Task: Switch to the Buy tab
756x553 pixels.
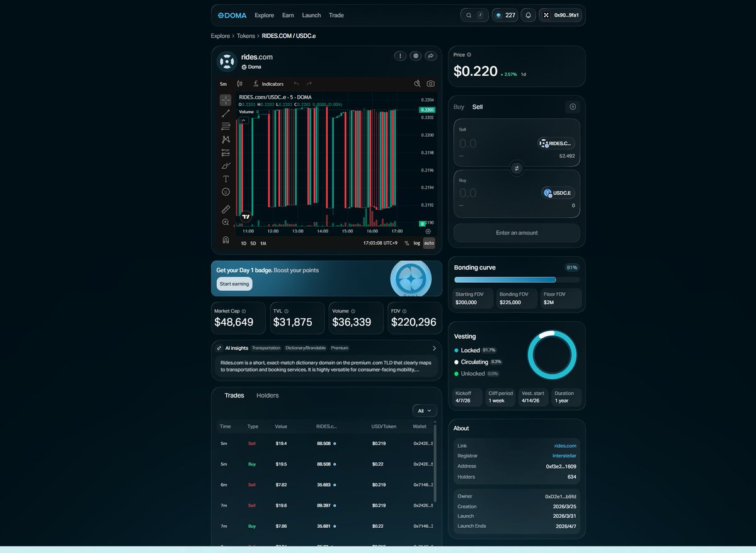Action: point(459,107)
